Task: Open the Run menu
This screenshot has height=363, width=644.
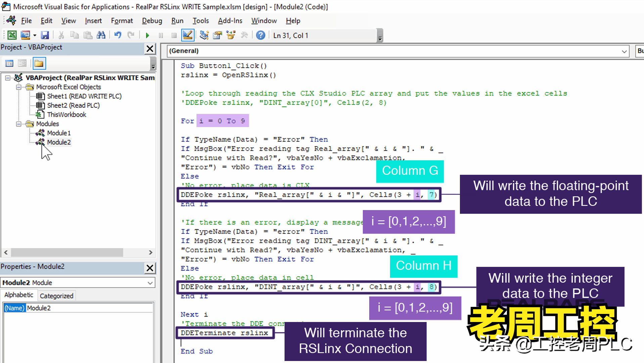Action: click(177, 21)
